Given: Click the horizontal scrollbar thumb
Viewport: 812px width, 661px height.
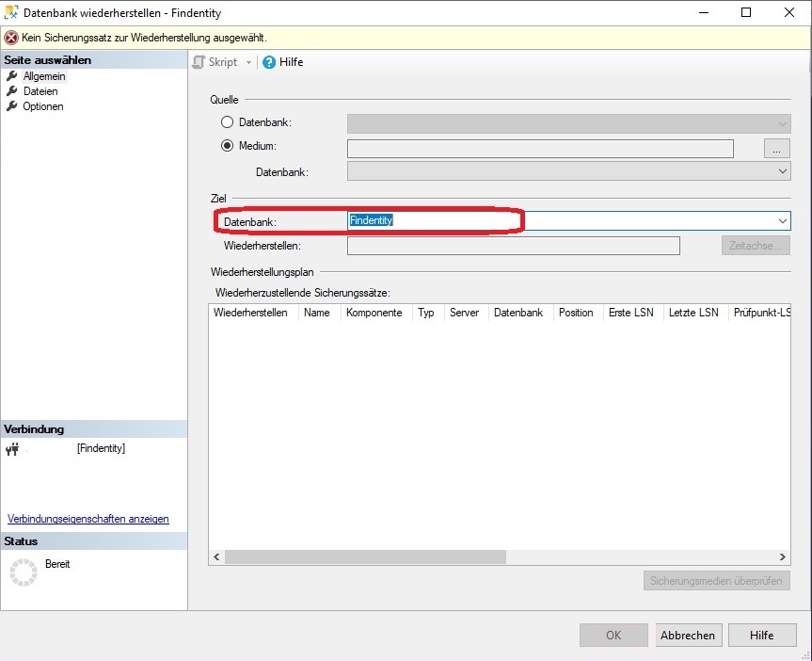Looking at the screenshot, I should pos(365,556).
